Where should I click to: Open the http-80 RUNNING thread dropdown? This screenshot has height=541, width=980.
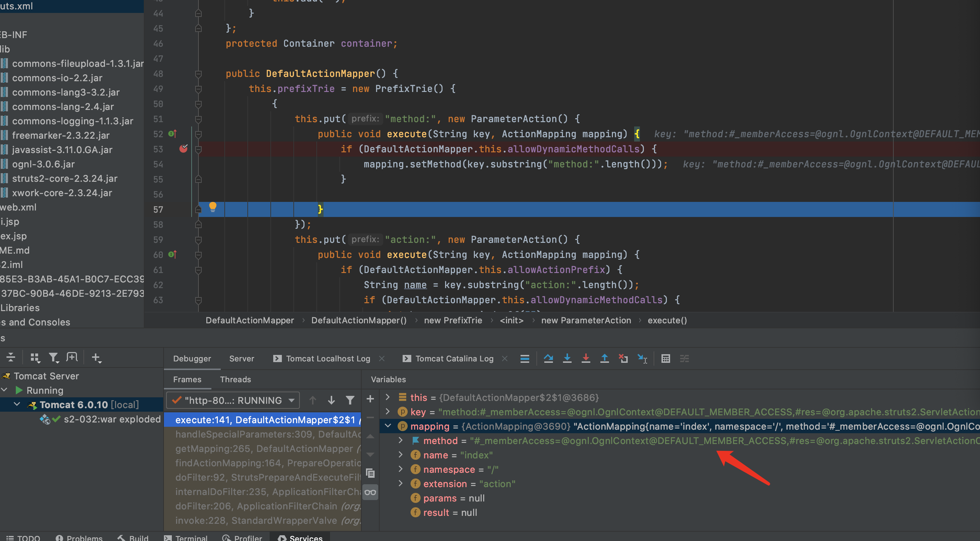click(233, 400)
